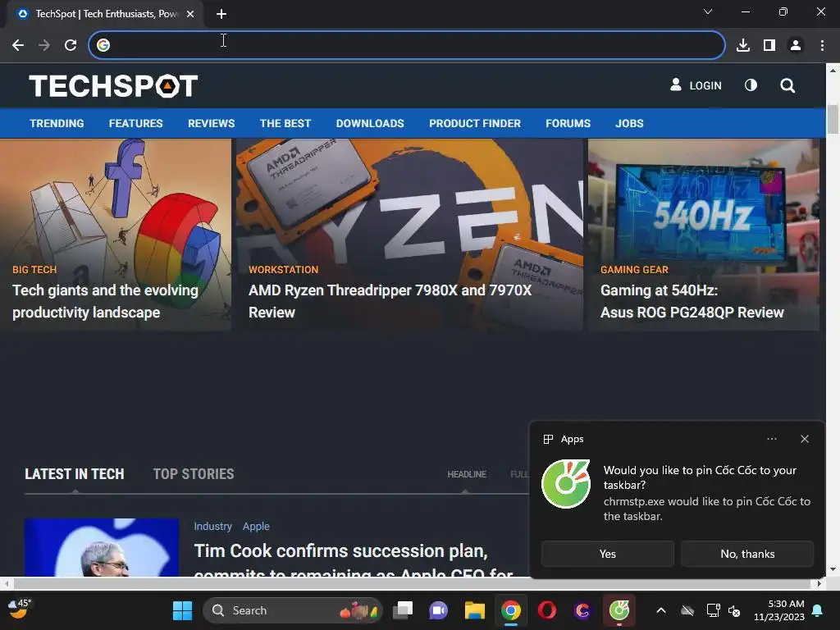Open File Explorer from taskbar
This screenshot has width=840, height=630.
click(475, 610)
